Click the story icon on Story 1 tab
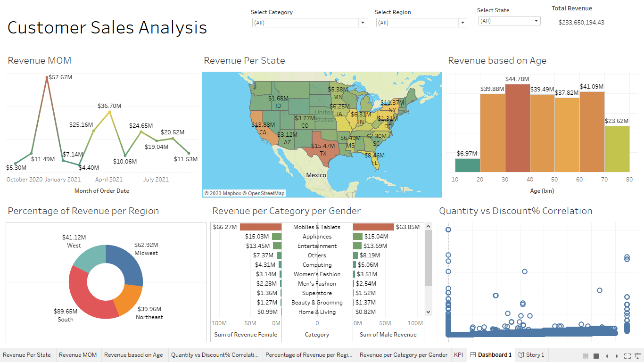The width and height of the screenshot is (644, 362). pos(521,355)
